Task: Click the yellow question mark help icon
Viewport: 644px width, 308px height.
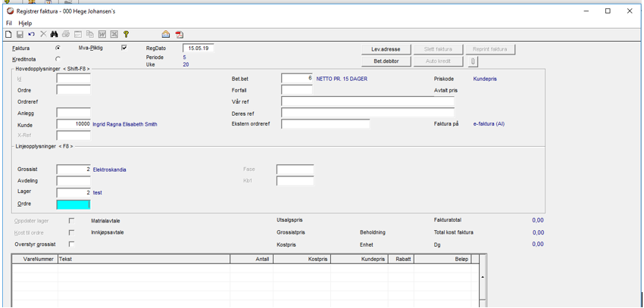Action: [126, 35]
